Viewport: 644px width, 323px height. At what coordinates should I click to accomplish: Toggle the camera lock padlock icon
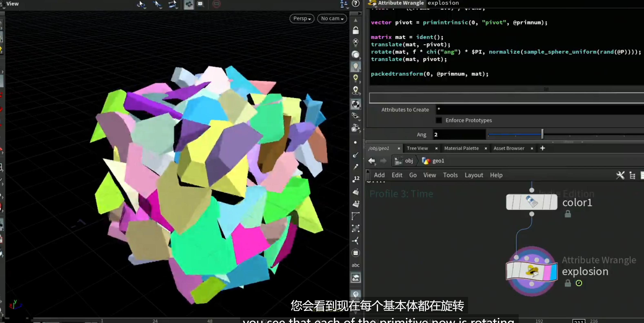click(x=355, y=30)
